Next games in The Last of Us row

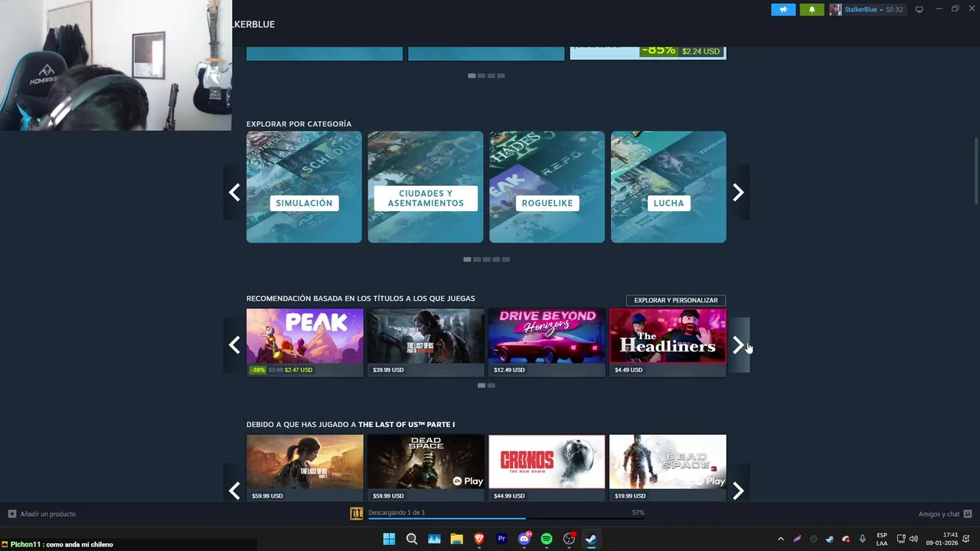(738, 491)
